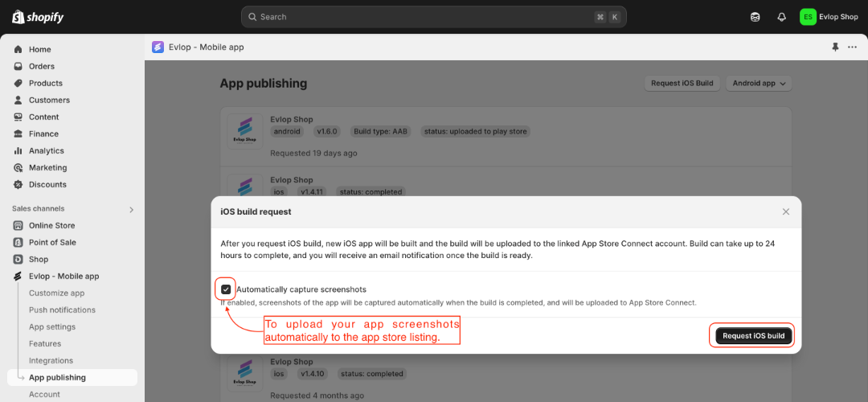Image resolution: width=868 pixels, height=402 pixels.
Task: Click the Content icon
Action: coord(18,117)
